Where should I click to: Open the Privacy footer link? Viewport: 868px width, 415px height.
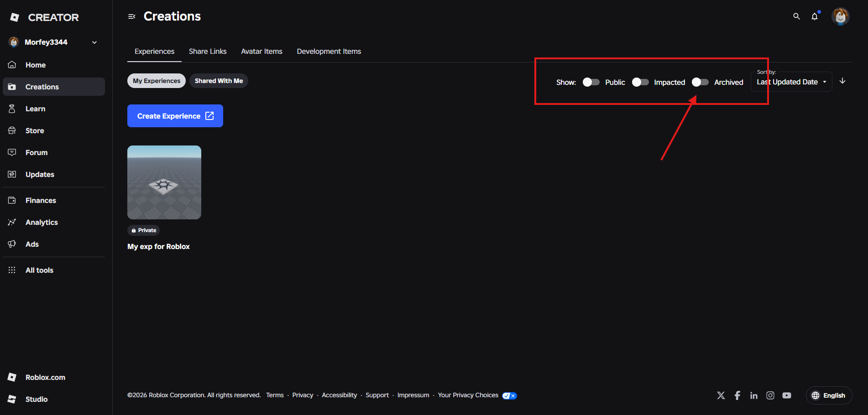tap(303, 395)
